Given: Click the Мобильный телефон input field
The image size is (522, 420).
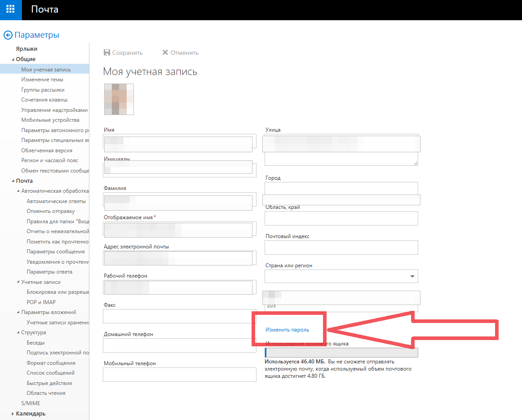Looking at the screenshot, I should click(180, 375).
